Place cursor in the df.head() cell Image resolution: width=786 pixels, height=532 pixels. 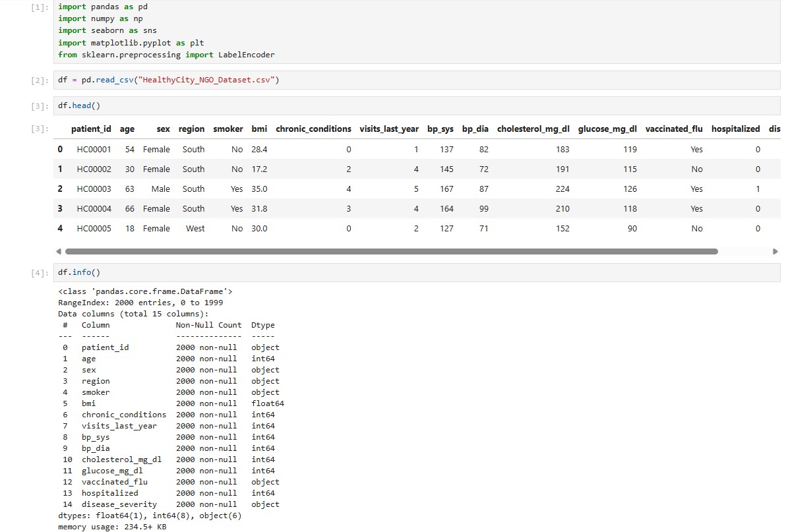(x=417, y=105)
